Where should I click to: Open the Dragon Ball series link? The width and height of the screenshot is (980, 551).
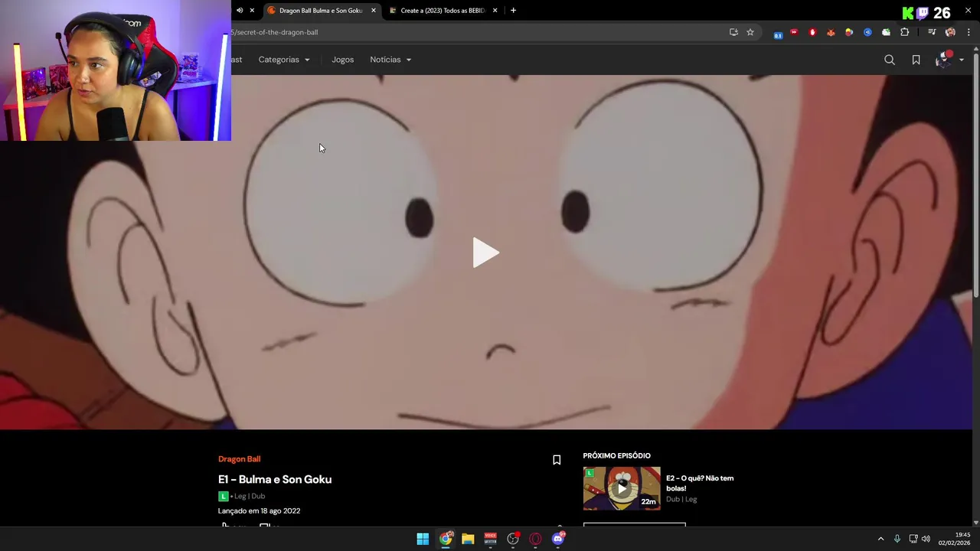pyautogui.click(x=239, y=459)
